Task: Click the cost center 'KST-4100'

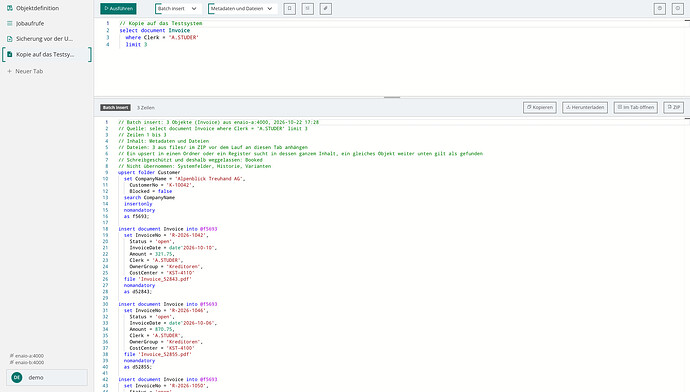Action: pos(180,348)
